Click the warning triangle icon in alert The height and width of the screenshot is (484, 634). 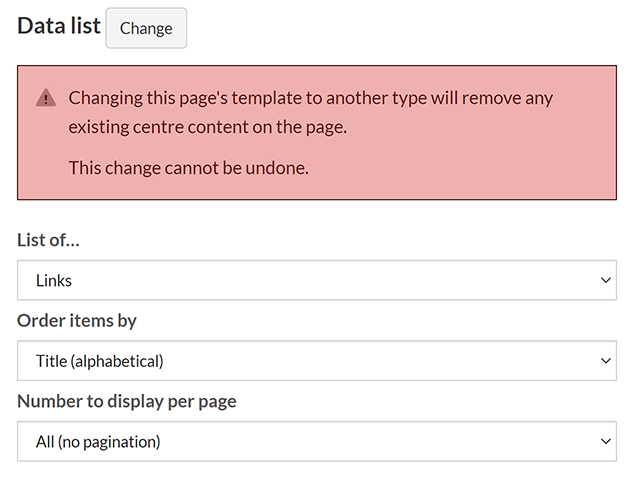click(x=46, y=98)
